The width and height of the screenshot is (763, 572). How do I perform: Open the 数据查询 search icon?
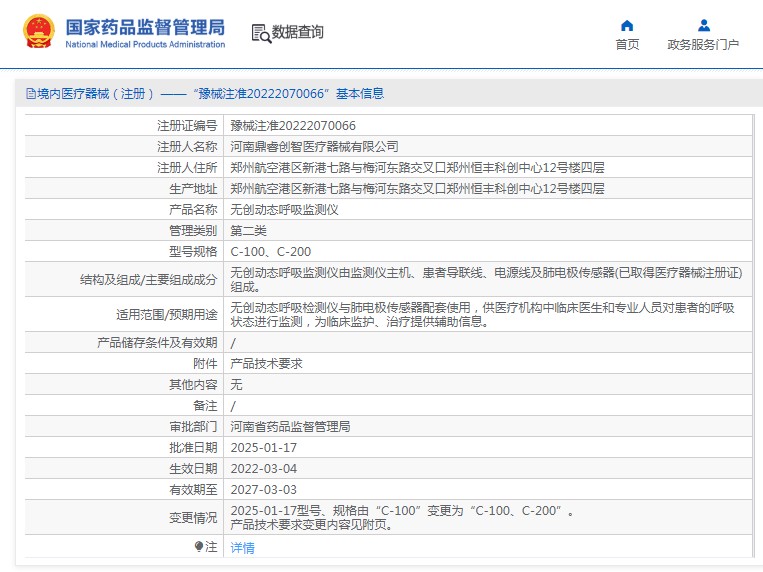(x=261, y=33)
